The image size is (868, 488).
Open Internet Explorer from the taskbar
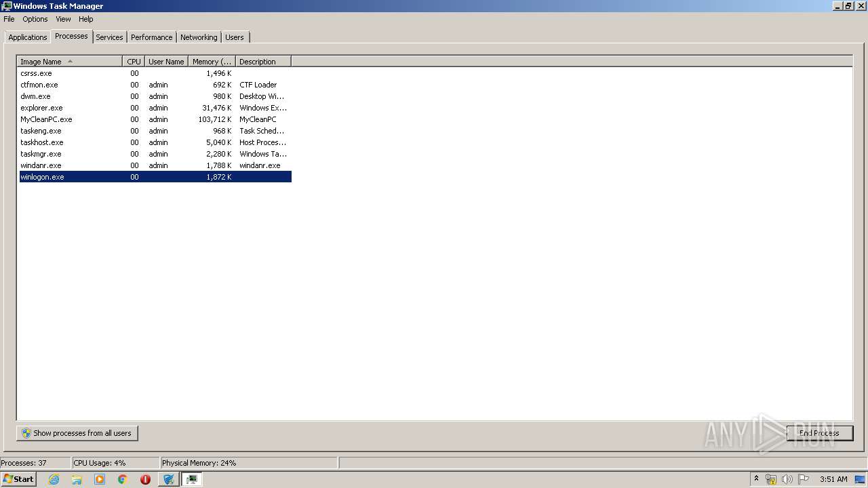pos(54,479)
